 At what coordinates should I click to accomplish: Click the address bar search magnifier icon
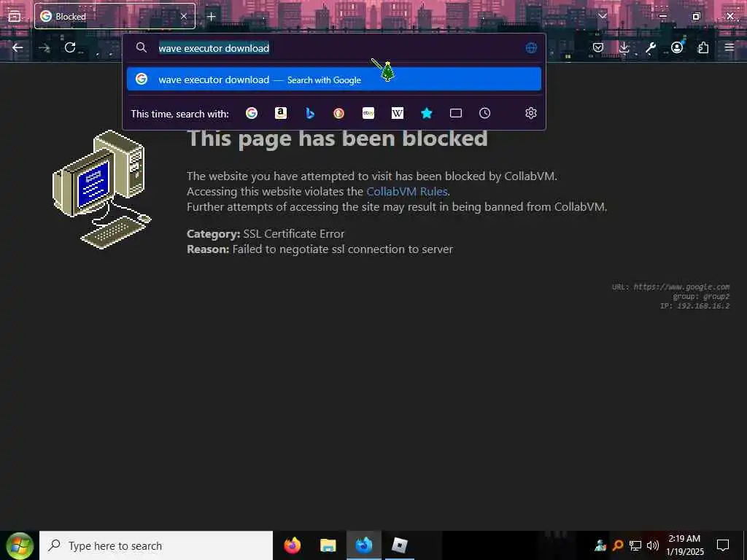pyautogui.click(x=141, y=47)
